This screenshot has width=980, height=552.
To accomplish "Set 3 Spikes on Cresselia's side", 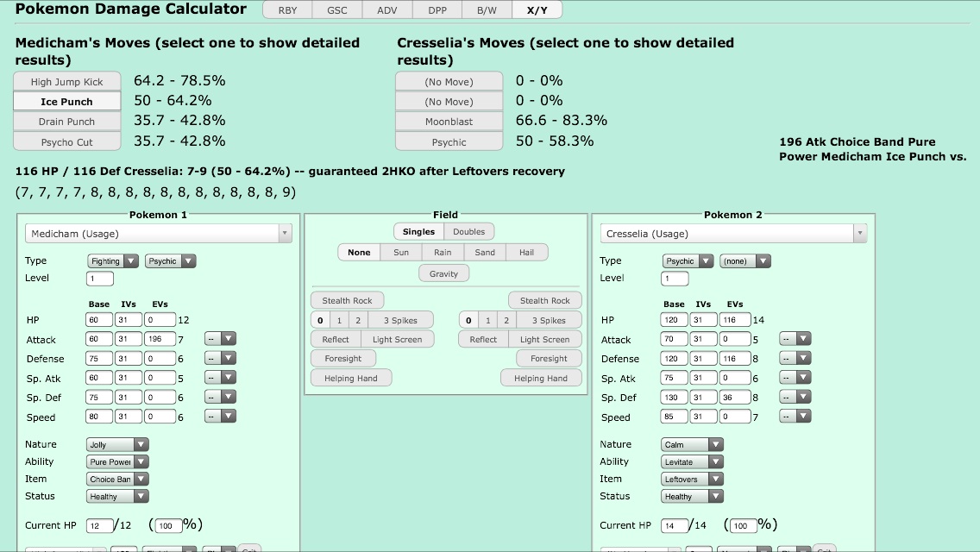I will 549,320.
